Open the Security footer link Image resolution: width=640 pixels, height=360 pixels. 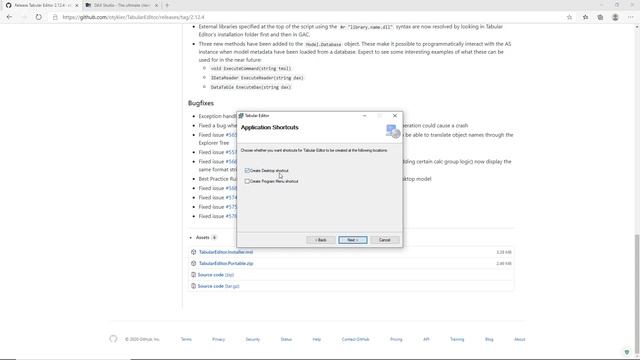(253, 340)
